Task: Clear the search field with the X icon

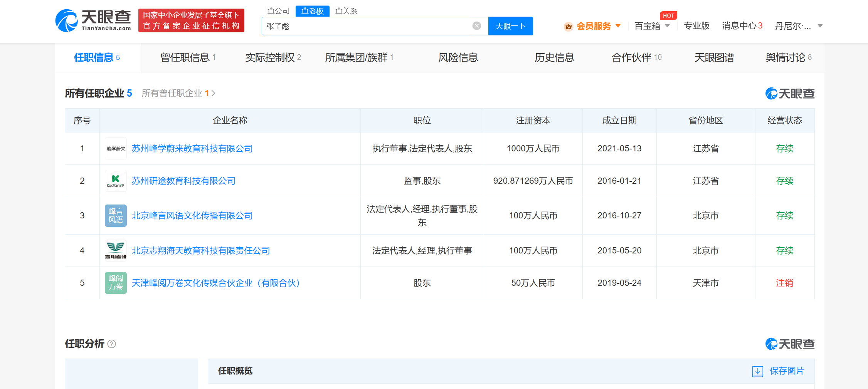Action: click(x=477, y=26)
